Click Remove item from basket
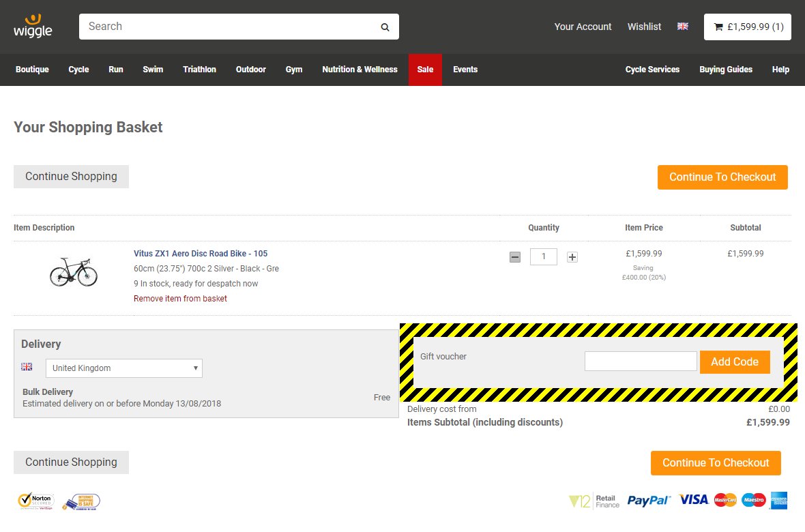Image resolution: width=805 pixels, height=532 pixels. 180,299
